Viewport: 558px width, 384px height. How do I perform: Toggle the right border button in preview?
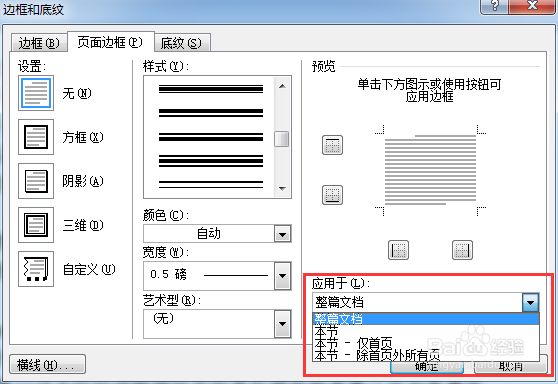[x=462, y=250]
